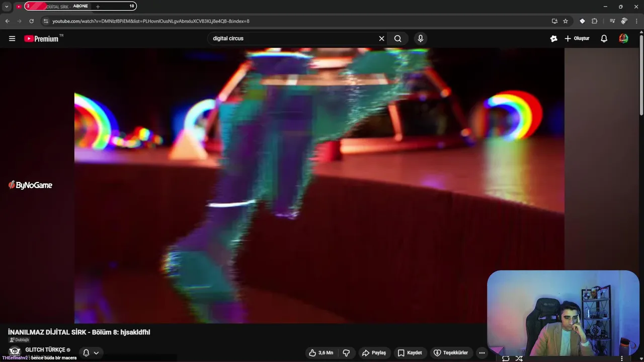The height and width of the screenshot is (362, 644).
Task: Open the Dublajlı dubbed badge
Action: [19, 340]
